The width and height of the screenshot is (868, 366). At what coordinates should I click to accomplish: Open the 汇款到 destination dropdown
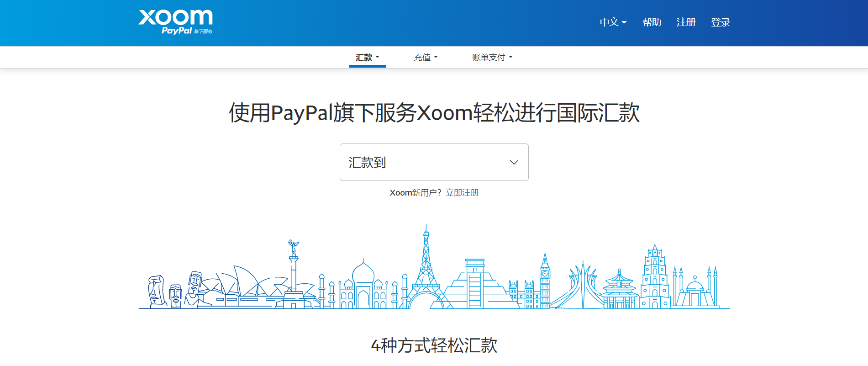(x=434, y=162)
